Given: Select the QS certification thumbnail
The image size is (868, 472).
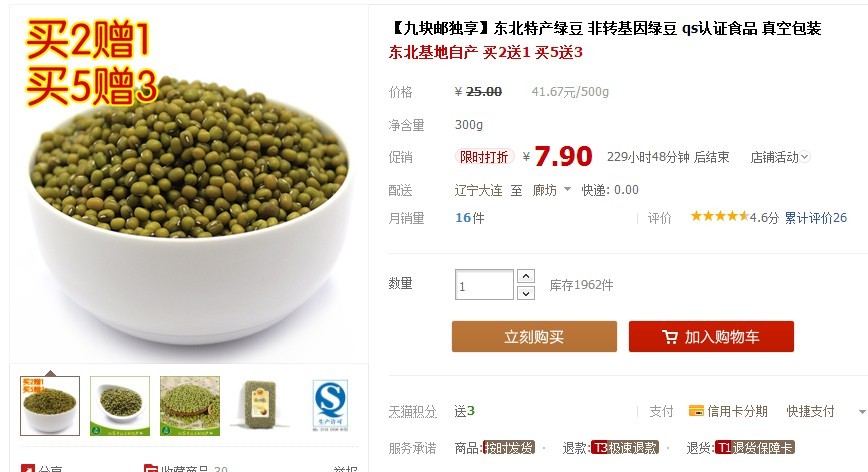Looking at the screenshot, I should [330, 406].
